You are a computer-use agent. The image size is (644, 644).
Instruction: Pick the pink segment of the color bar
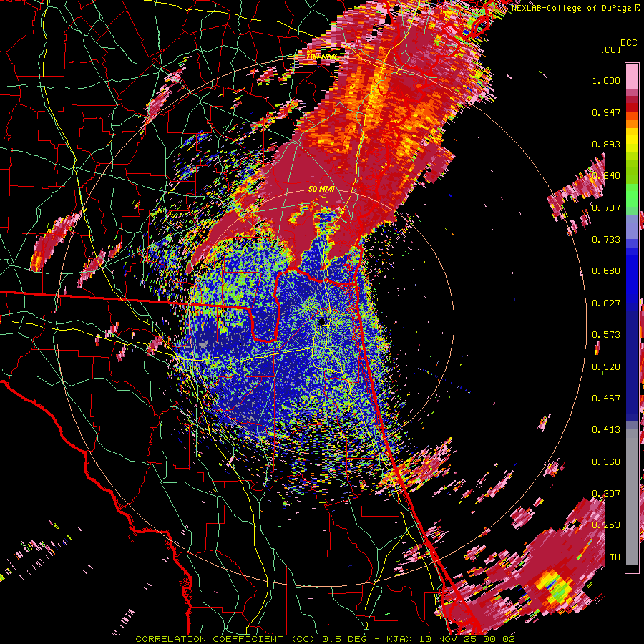632,77
